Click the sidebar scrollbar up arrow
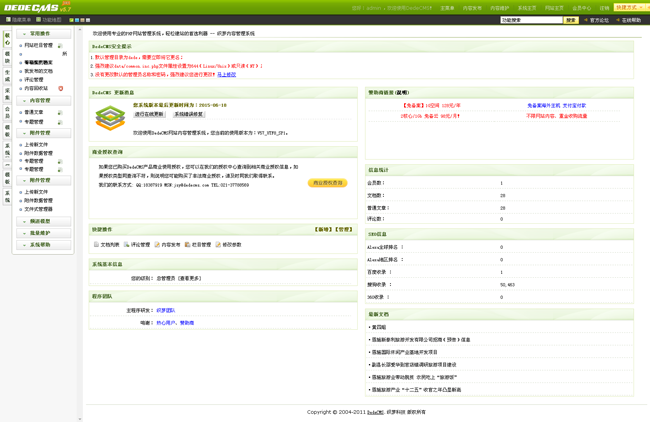The image size is (650, 422). point(80,29)
